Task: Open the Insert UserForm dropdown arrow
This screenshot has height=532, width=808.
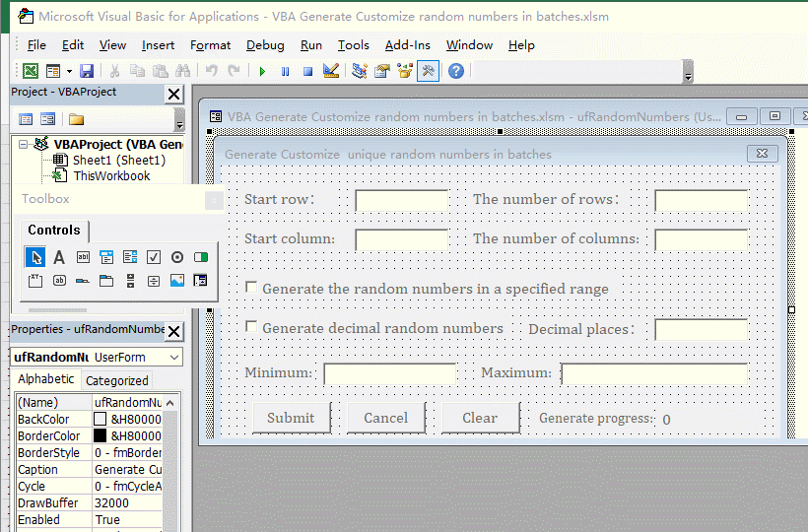Action: 69,71
